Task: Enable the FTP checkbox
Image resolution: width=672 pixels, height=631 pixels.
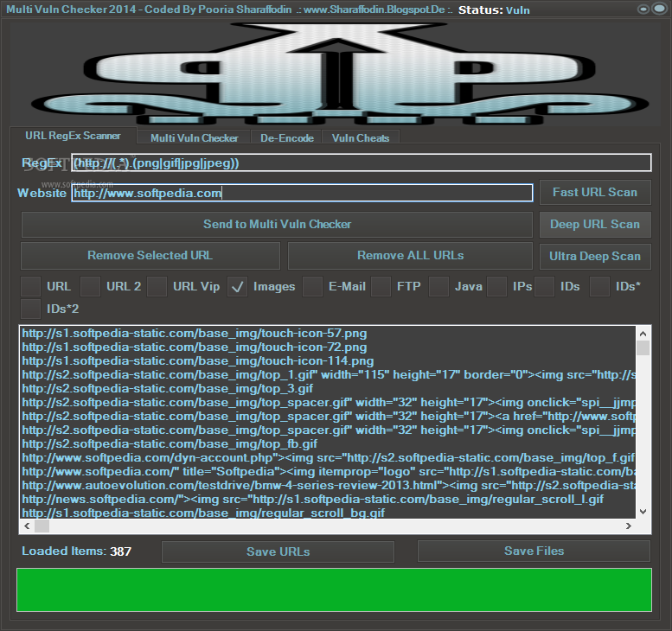Action: 381,287
